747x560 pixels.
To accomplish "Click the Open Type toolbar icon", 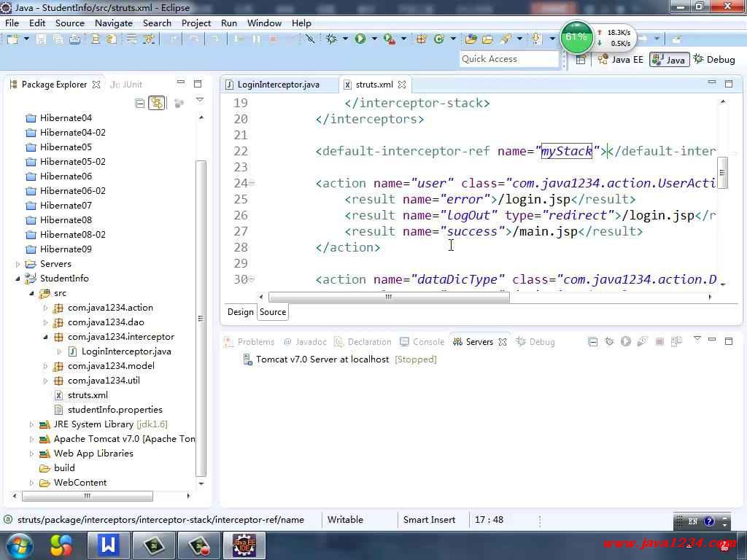I will 471,39.
